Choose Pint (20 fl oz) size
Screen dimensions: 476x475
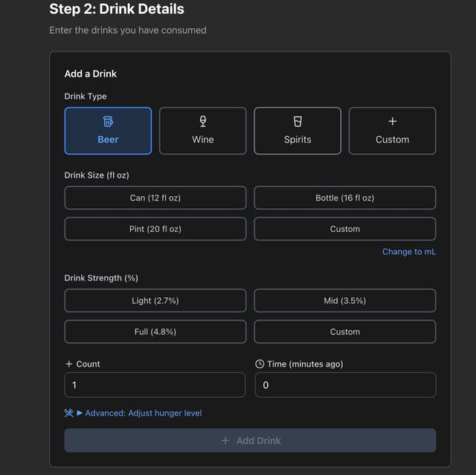[x=155, y=229]
